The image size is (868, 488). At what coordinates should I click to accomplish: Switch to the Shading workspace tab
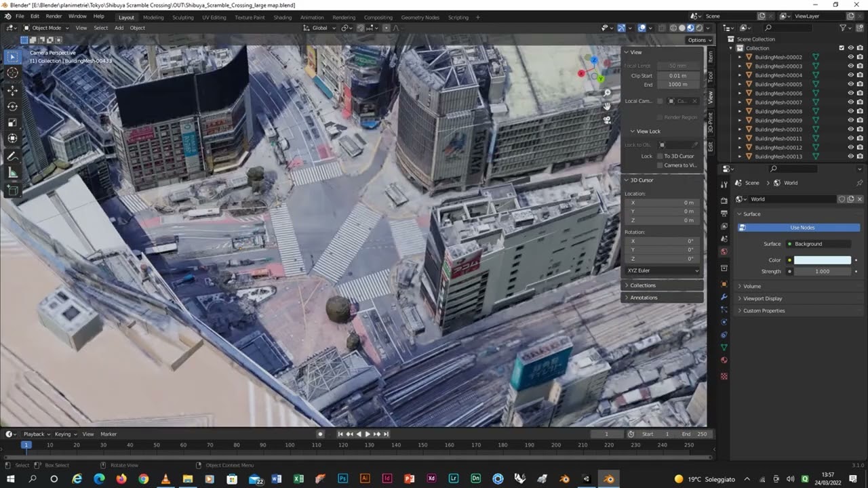(282, 17)
